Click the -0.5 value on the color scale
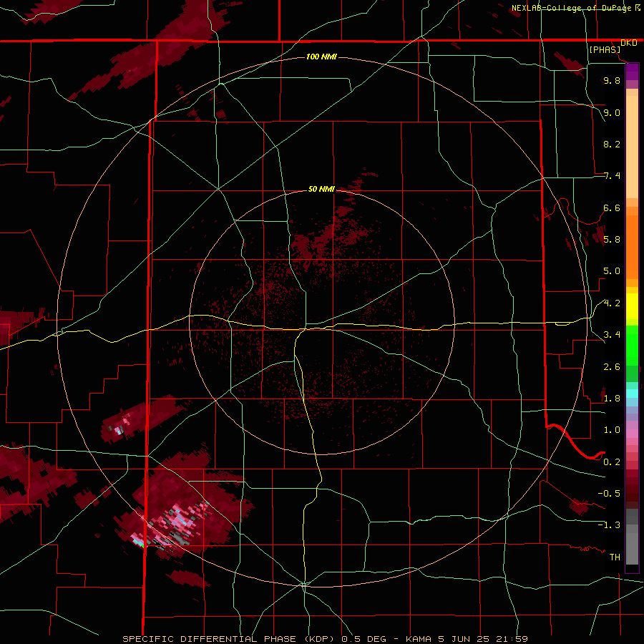644x644 pixels. 609,494
